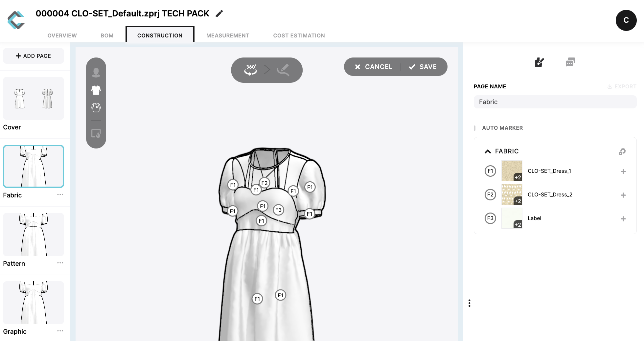Open the Fabric page options menu
The height and width of the screenshot is (341, 644).
(x=60, y=194)
